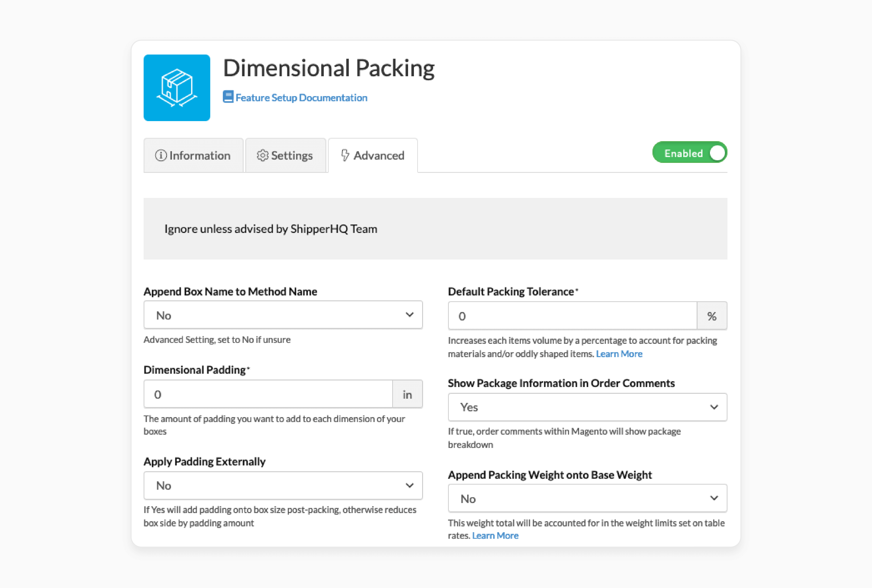
Task: Click 'This weight total will be accounted' help text
Action: [586, 529]
